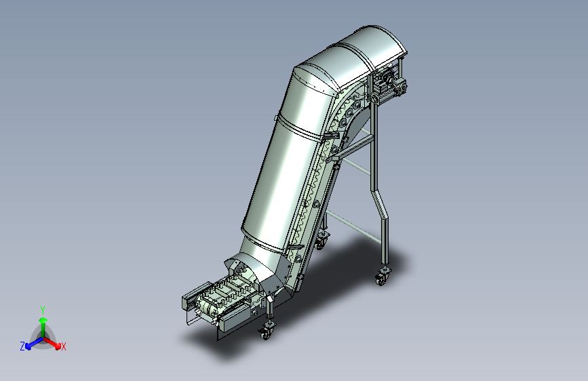Select the cleated belt at the lower inlet
Image resolution: width=588 pixels, height=381 pixels.
(x=225, y=292)
